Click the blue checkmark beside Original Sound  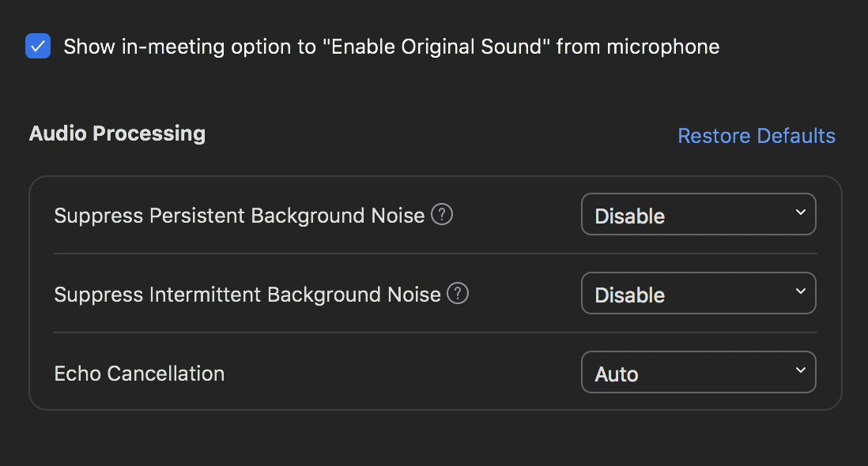click(x=38, y=46)
